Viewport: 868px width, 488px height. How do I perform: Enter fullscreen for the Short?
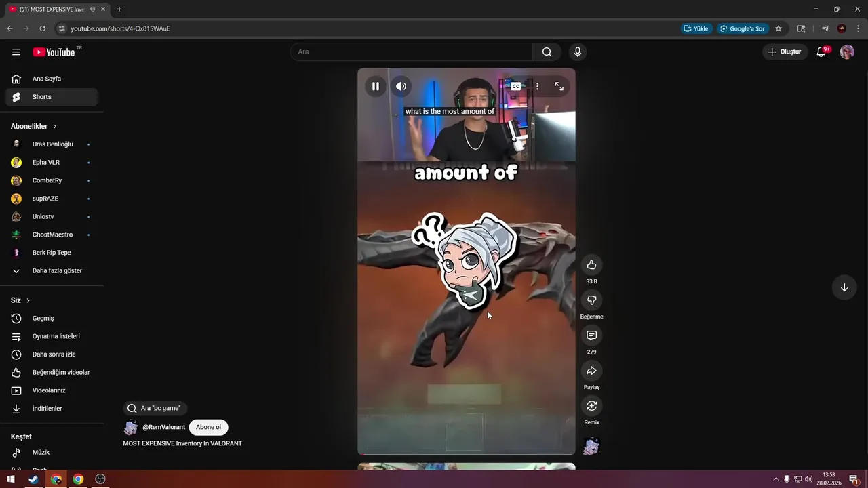click(x=559, y=86)
